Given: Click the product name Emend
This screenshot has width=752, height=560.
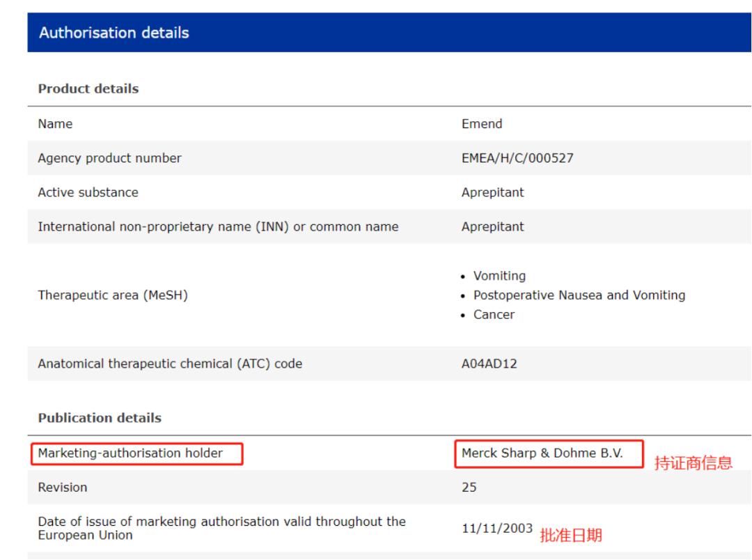Looking at the screenshot, I should tap(481, 124).
